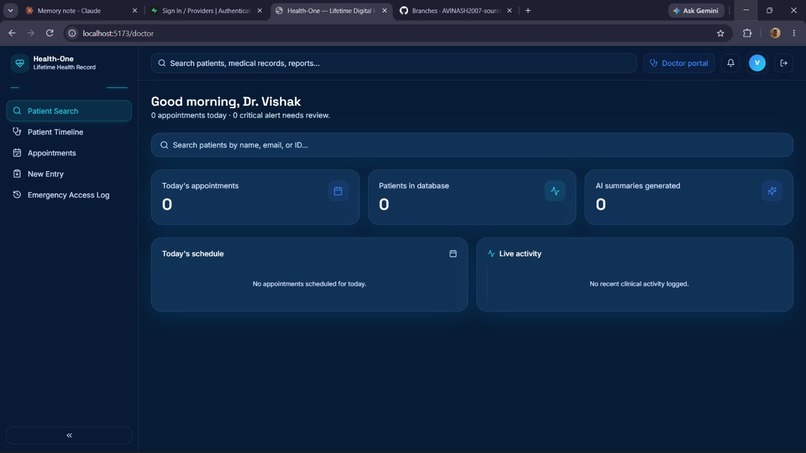
Task: Click 'No appointments scheduled for today.' text
Action: [309, 284]
